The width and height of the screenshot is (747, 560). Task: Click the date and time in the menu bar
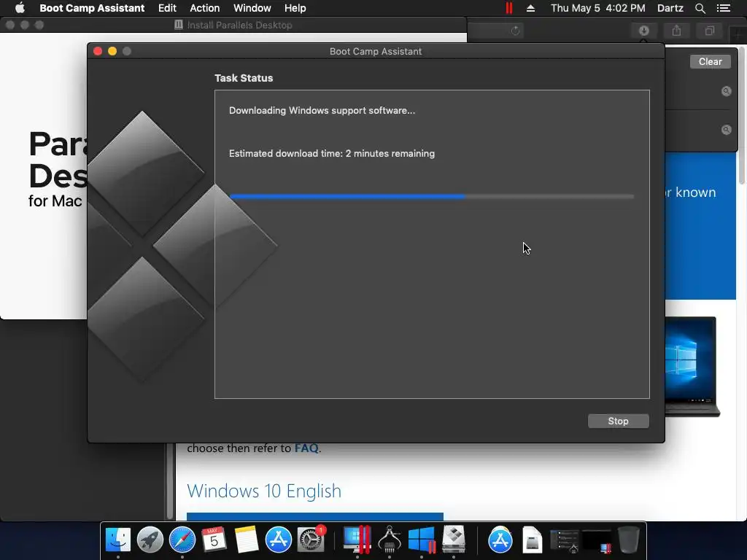[x=598, y=8]
